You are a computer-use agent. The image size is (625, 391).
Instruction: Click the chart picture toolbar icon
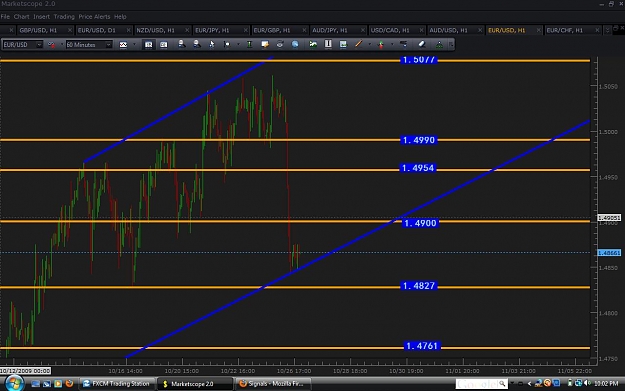click(343, 45)
